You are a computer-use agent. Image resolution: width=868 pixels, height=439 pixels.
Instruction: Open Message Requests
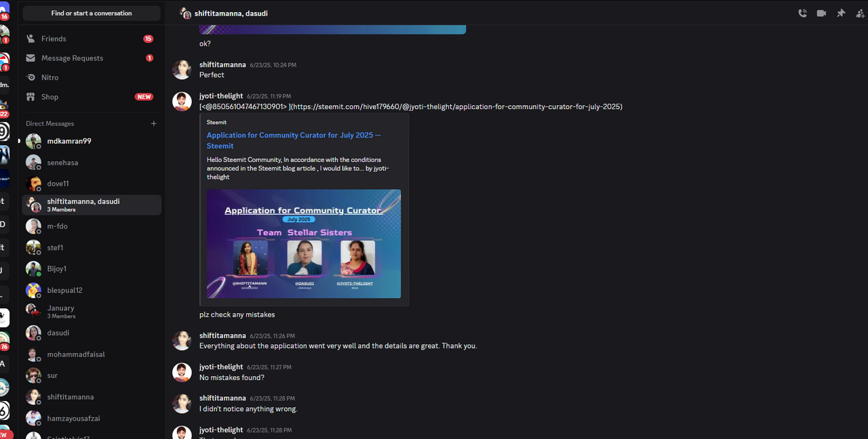point(91,58)
